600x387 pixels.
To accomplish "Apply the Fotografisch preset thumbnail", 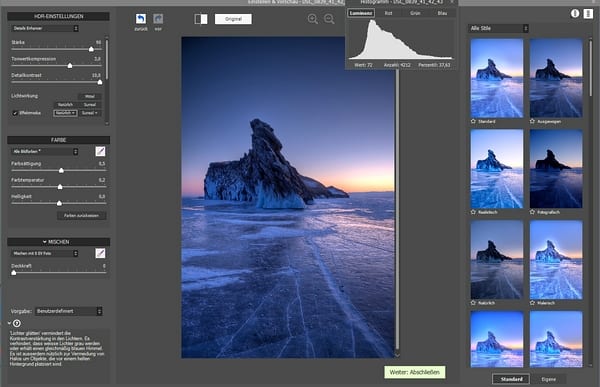I will pyautogui.click(x=556, y=169).
